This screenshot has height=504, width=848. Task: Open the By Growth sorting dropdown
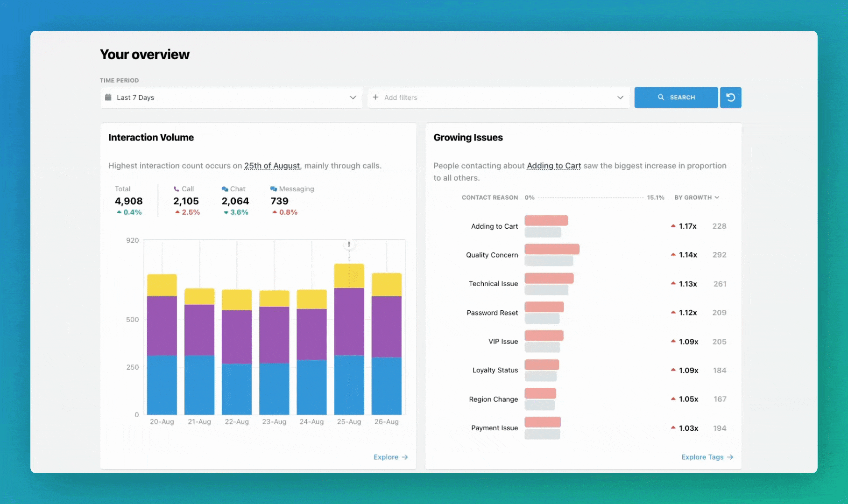click(x=697, y=197)
